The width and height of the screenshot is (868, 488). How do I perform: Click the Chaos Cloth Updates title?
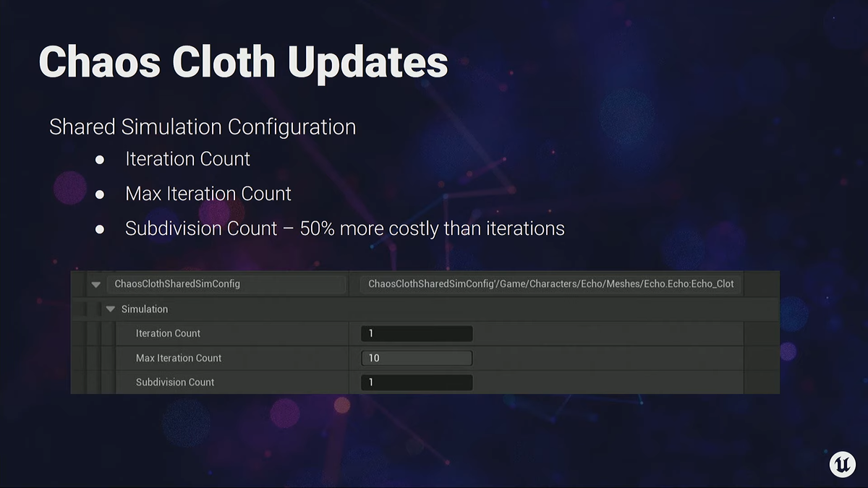(243, 62)
